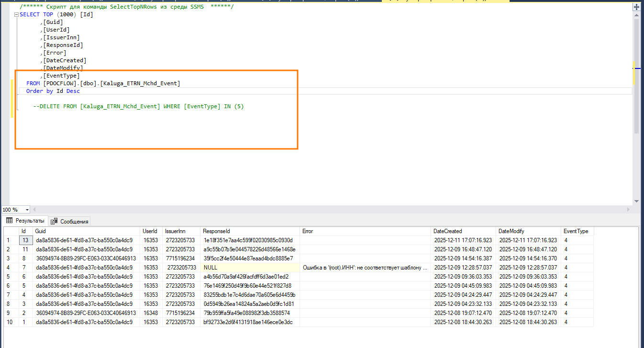Open the 100 % zoom dropdown
The width and height of the screenshot is (644, 348).
(27, 210)
